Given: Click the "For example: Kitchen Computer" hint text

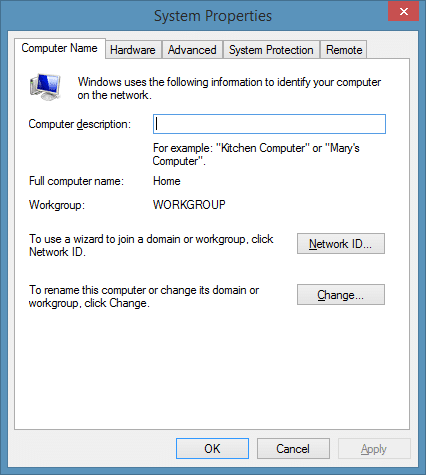Looking at the screenshot, I should pos(256,154).
